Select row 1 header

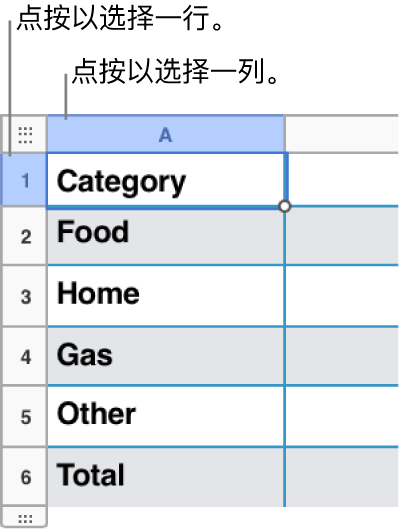click(x=24, y=180)
